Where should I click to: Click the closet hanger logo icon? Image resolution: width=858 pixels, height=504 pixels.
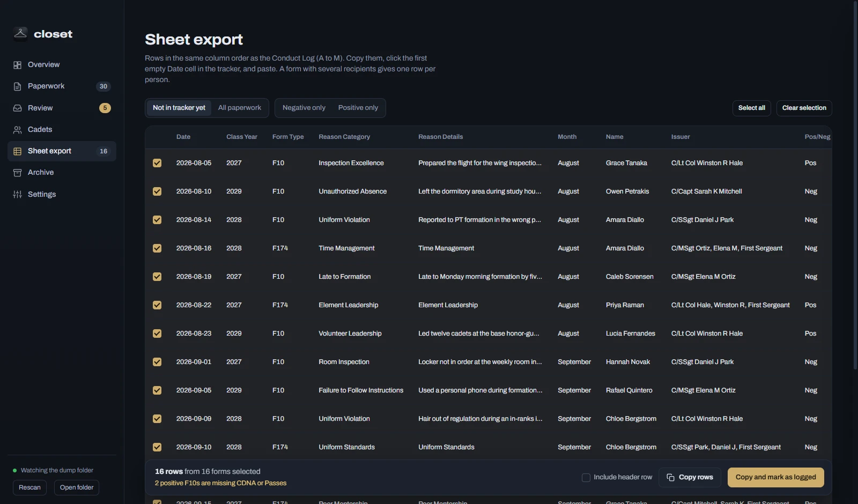(x=20, y=34)
